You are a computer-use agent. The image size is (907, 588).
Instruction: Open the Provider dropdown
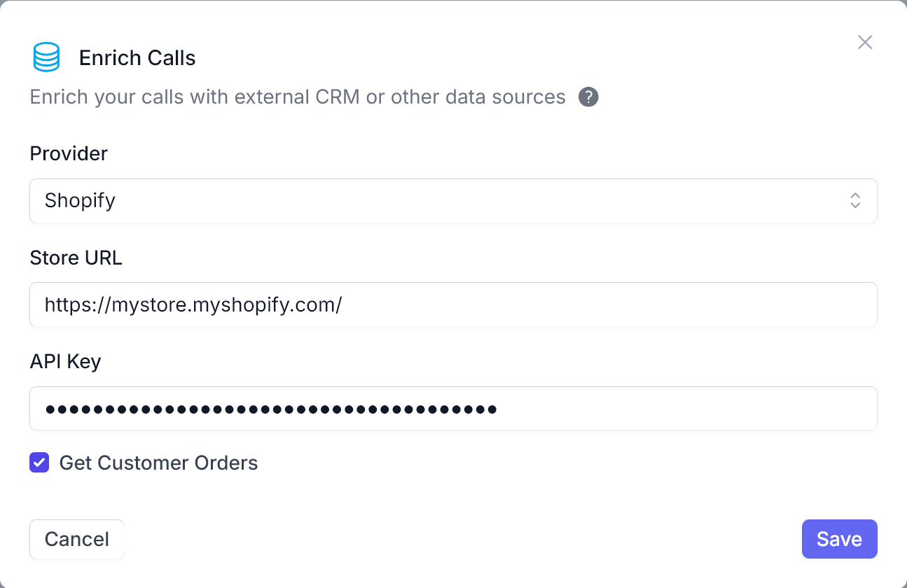click(x=453, y=201)
